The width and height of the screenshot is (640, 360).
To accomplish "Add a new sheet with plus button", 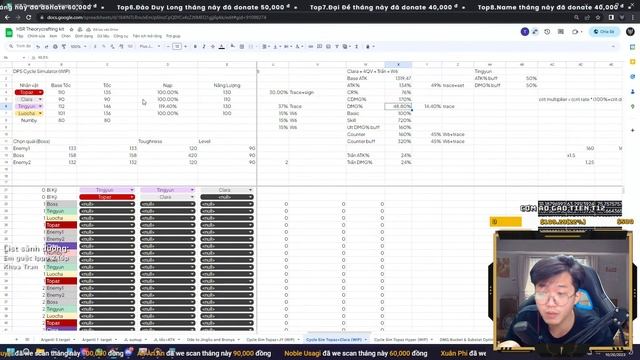I will [17, 340].
